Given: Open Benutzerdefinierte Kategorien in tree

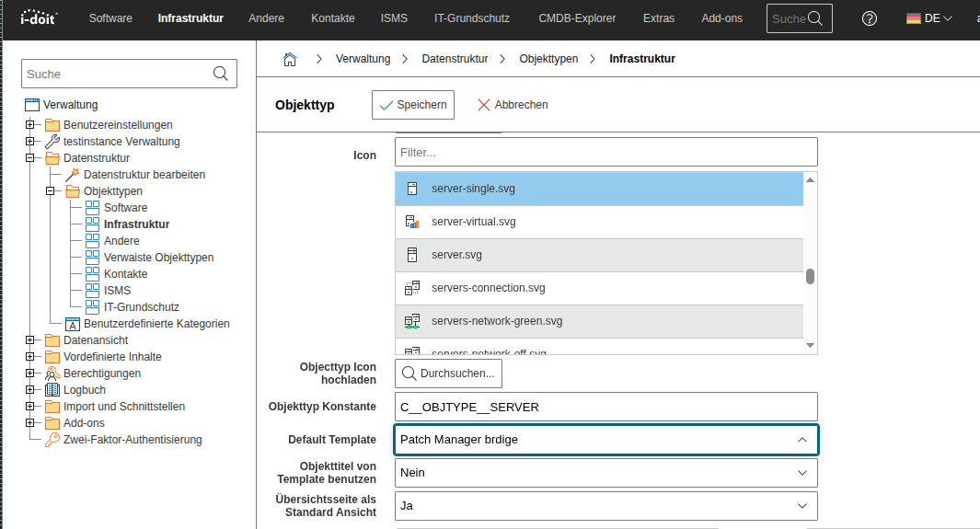Looking at the screenshot, I should 156,324.
